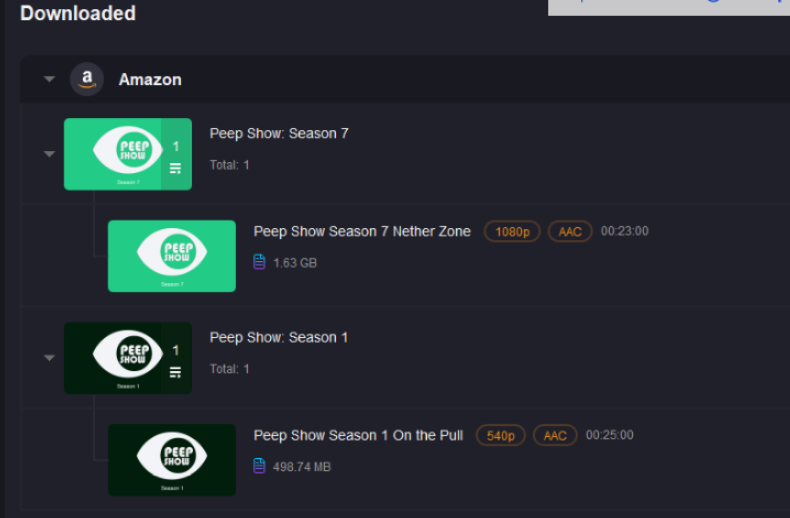Image resolution: width=790 pixels, height=518 pixels.
Task: Click the Nether Zone episode thumbnail
Action: pos(172,256)
